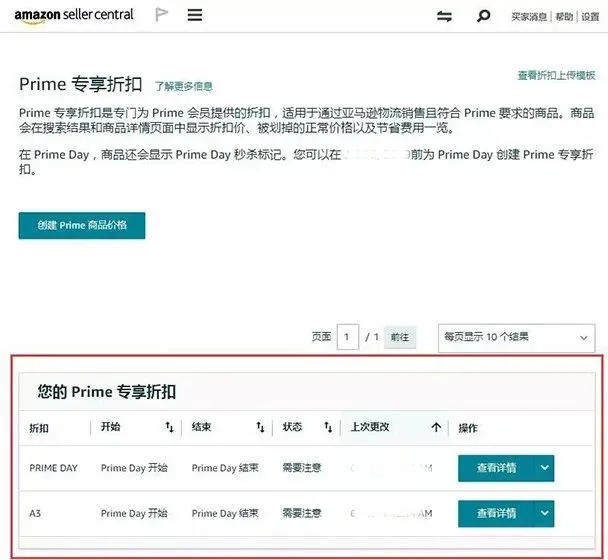608x560 pixels.
Task: Open 设置 in top menu
Action: point(590,17)
